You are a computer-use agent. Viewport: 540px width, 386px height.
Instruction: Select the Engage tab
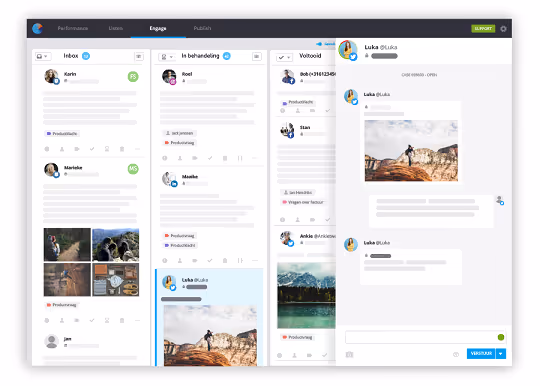(158, 28)
